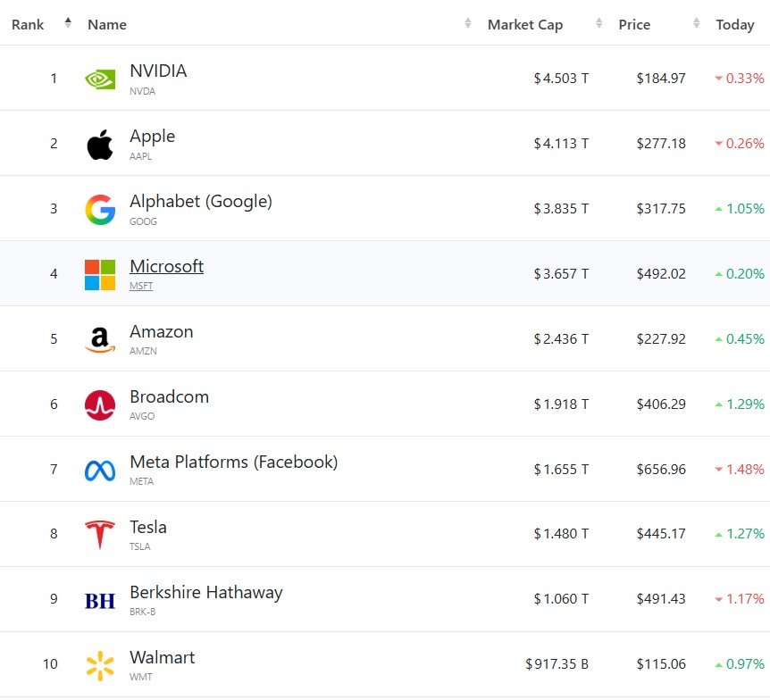This screenshot has width=770, height=700.
Task: Click the Berkshire Hathaway logo icon
Action: point(100,601)
